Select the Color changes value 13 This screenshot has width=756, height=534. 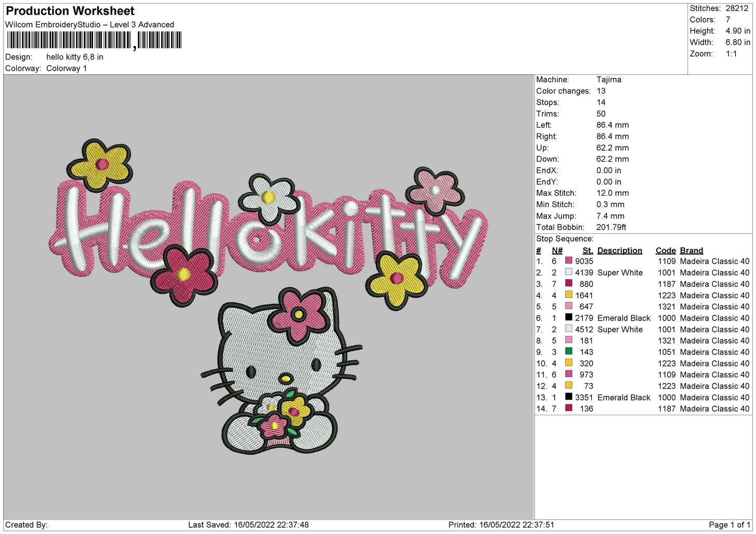click(x=601, y=91)
